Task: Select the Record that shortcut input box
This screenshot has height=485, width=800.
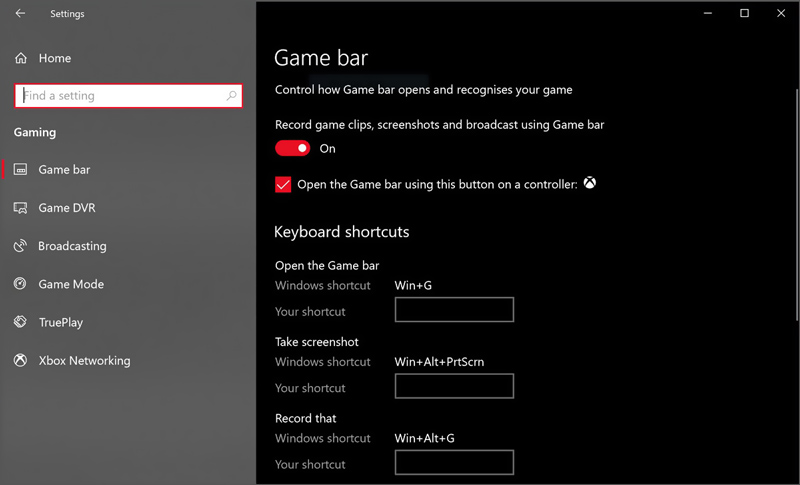Action: tap(454, 462)
